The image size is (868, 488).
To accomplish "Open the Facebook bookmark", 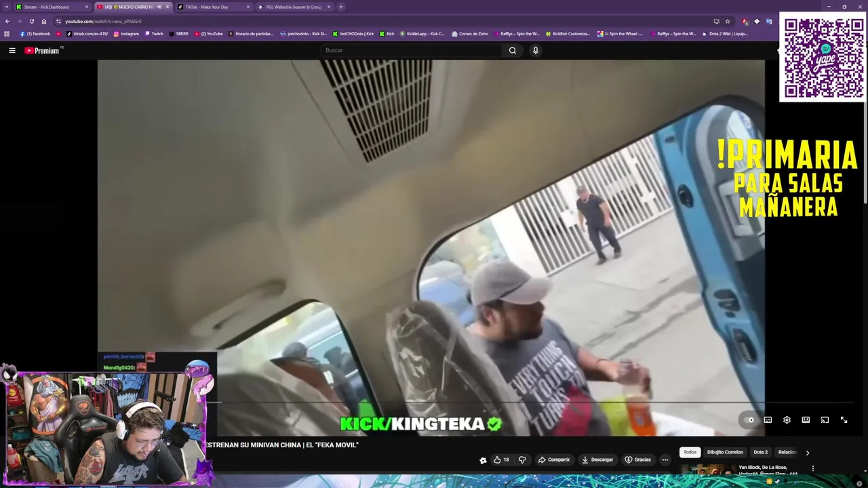I will [35, 33].
